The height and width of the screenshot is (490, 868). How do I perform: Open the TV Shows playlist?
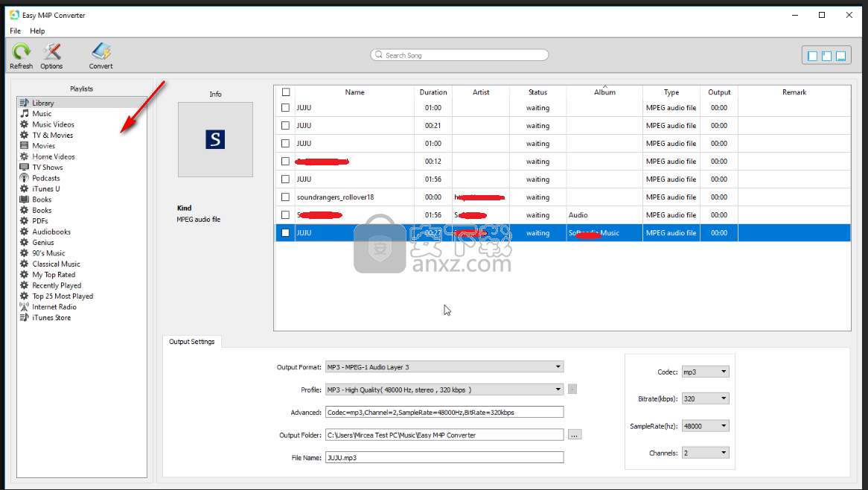pyautogui.click(x=48, y=168)
